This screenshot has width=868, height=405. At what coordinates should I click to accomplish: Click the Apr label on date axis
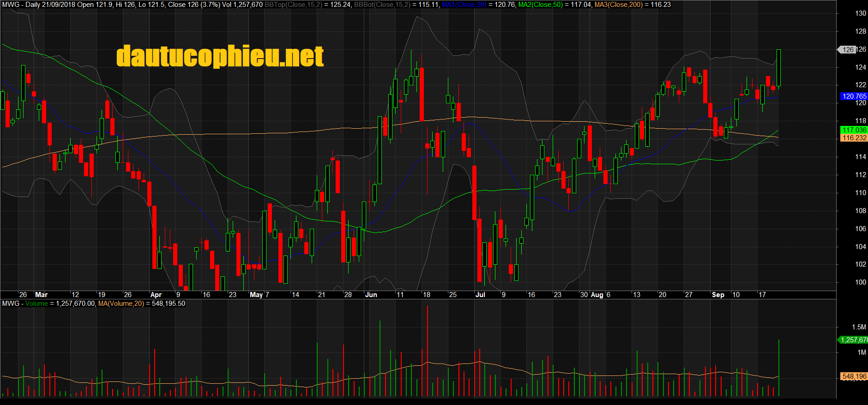(156, 295)
